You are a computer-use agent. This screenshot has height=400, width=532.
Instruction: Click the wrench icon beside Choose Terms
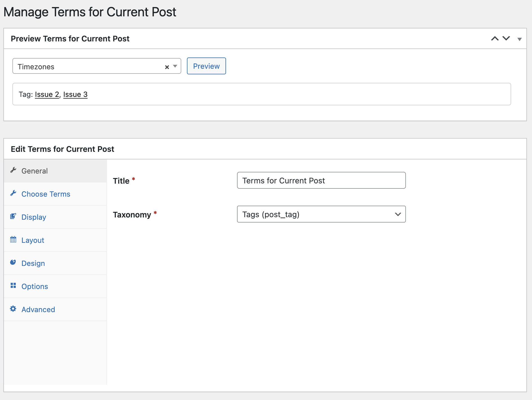tap(13, 193)
